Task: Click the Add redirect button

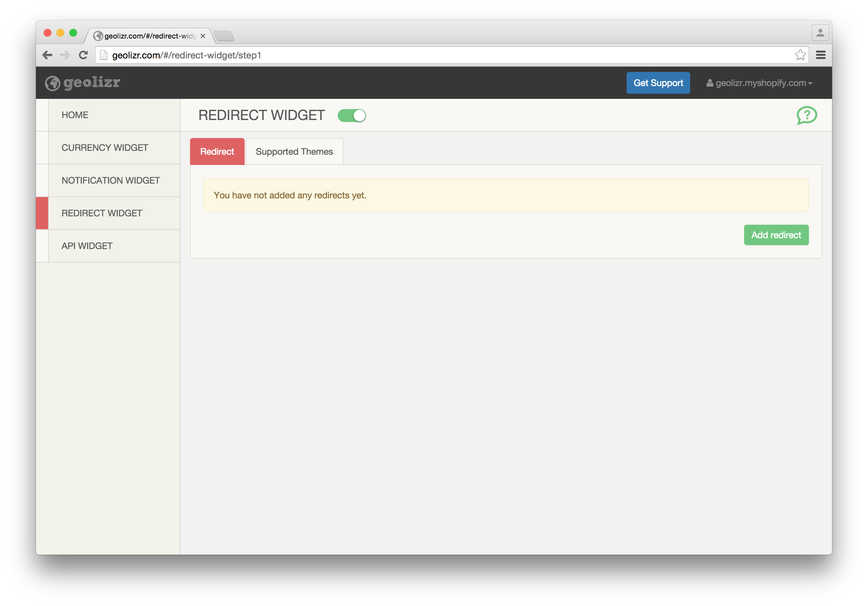Action: pos(776,235)
